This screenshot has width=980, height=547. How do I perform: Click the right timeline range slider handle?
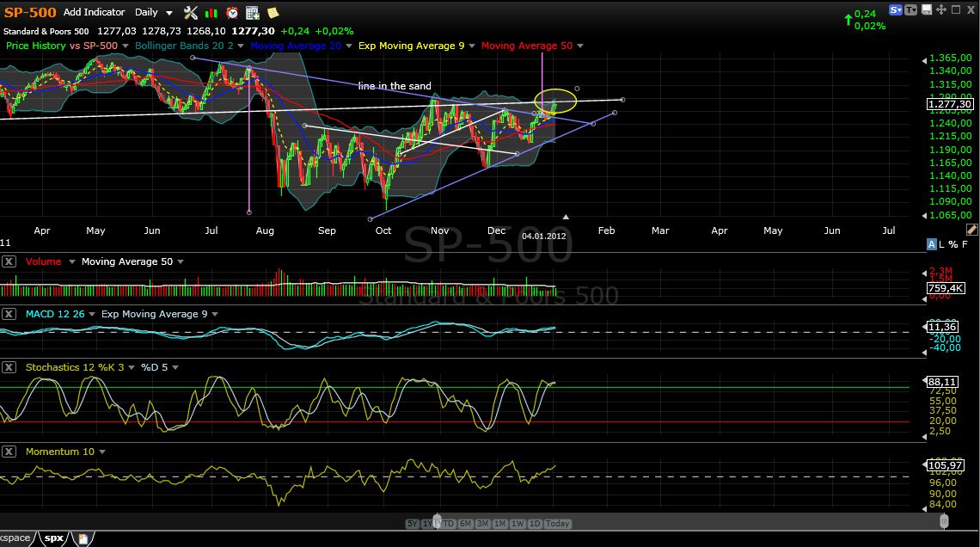[944, 521]
